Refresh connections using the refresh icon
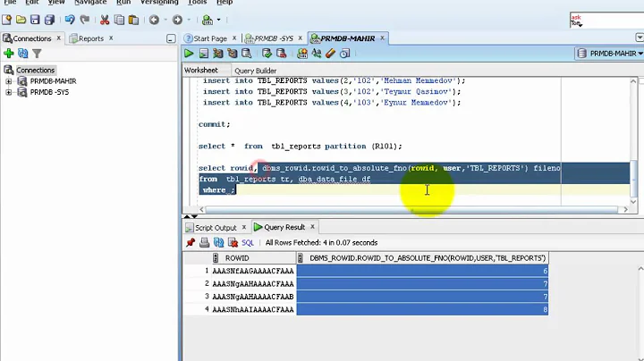The height and width of the screenshot is (361, 644). point(23,54)
